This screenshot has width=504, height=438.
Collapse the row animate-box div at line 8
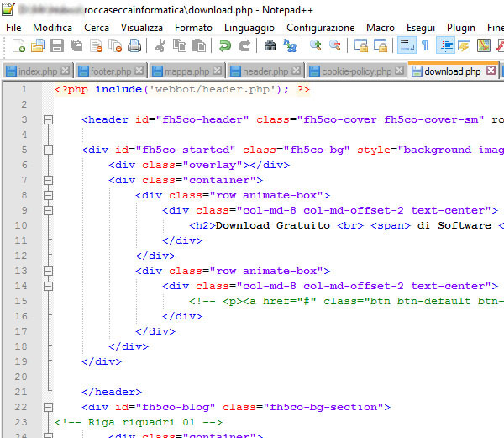48,196
